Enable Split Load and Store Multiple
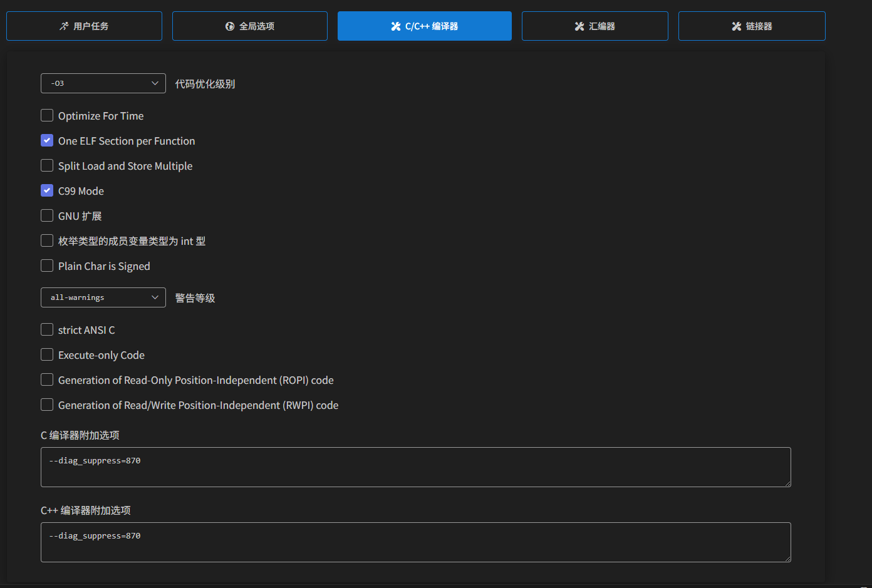The image size is (872, 588). (x=47, y=165)
